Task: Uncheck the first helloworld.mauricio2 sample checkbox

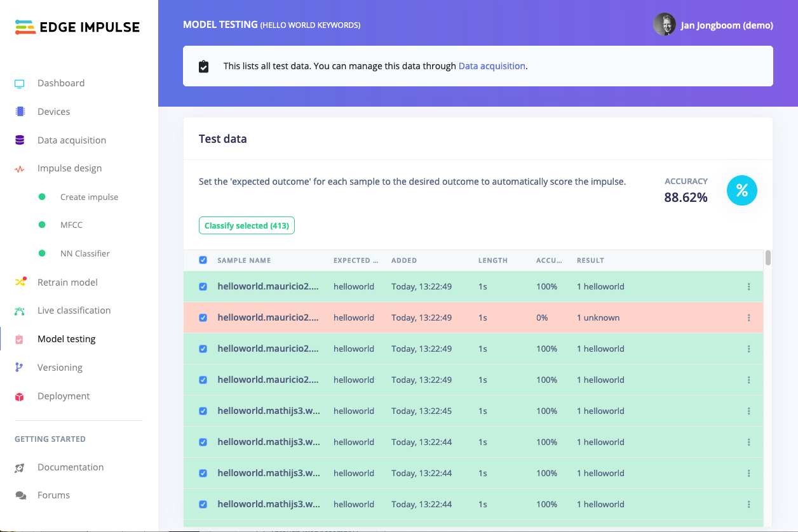Action: click(x=203, y=286)
